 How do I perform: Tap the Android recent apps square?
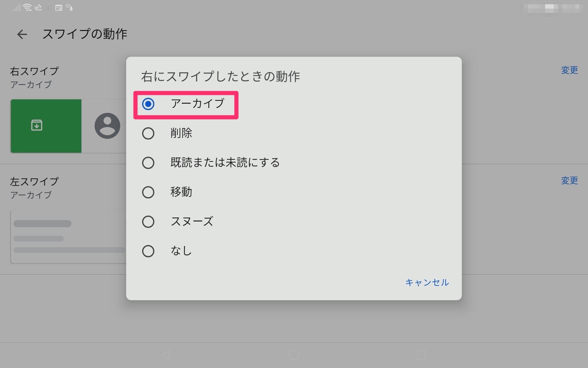[x=421, y=355]
